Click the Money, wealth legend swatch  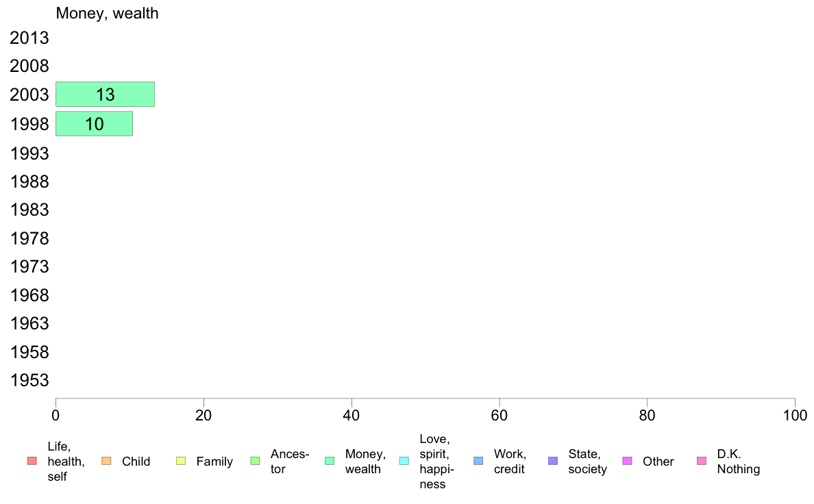click(x=330, y=461)
